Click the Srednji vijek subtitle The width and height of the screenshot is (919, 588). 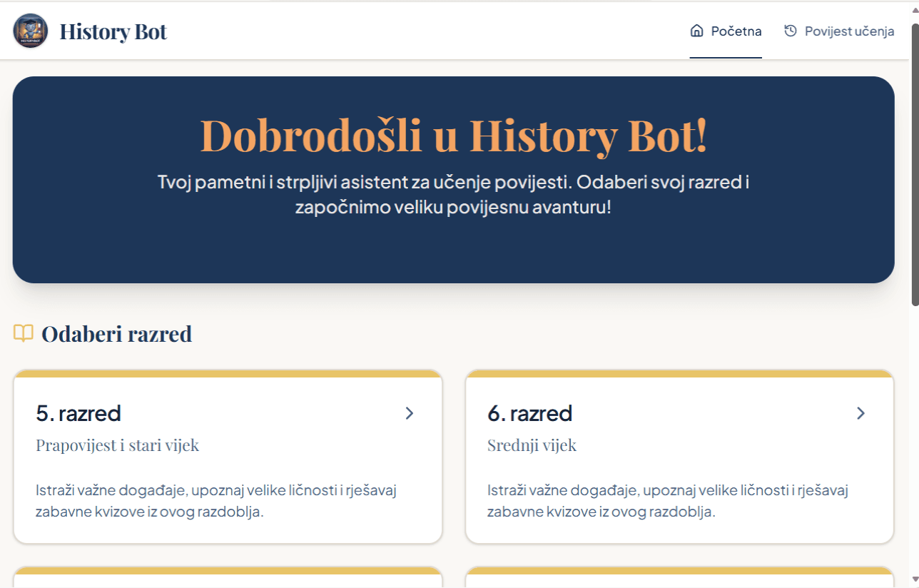(532, 445)
